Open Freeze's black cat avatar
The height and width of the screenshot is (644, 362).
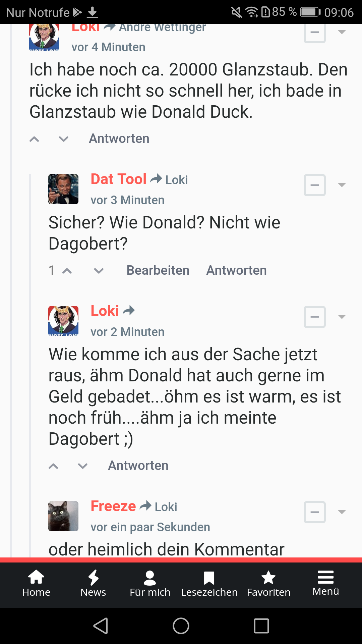[63, 516]
